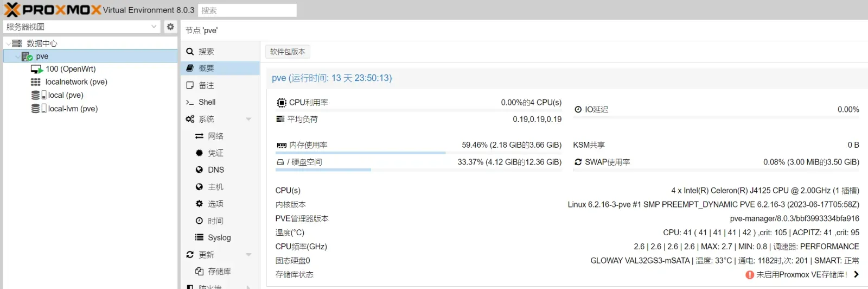Open the 备注 notes menu item

pyautogui.click(x=220, y=85)
